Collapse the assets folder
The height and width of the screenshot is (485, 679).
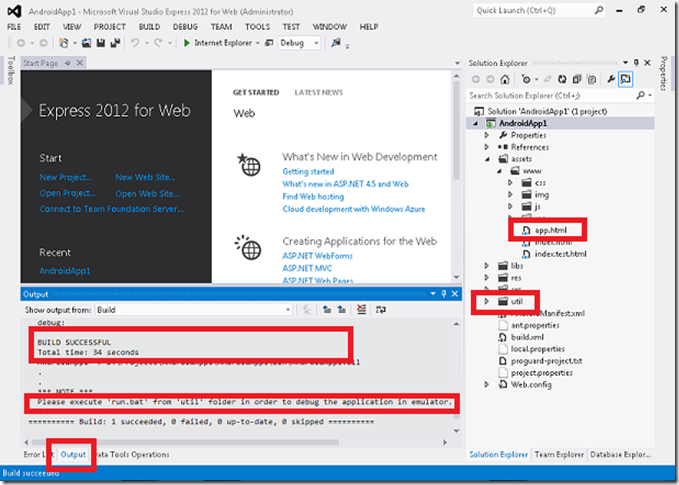(x=487, y=159)
